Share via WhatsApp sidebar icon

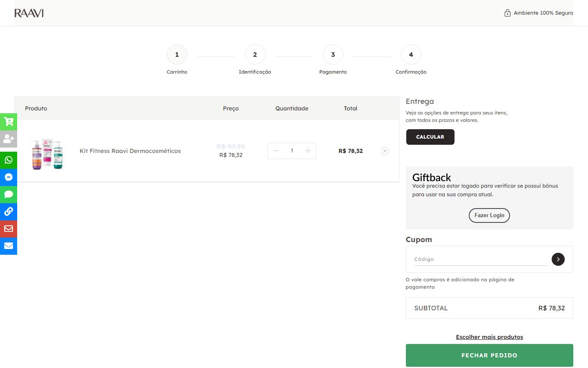tap(9, 160)
